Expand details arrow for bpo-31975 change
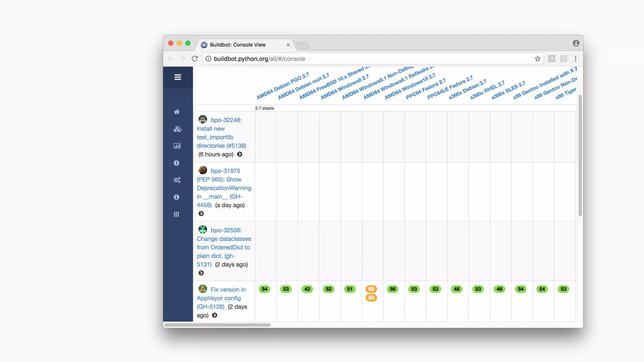Image resolution: width=644 pixels, height=362 pixels. click(x=201, y=214)
